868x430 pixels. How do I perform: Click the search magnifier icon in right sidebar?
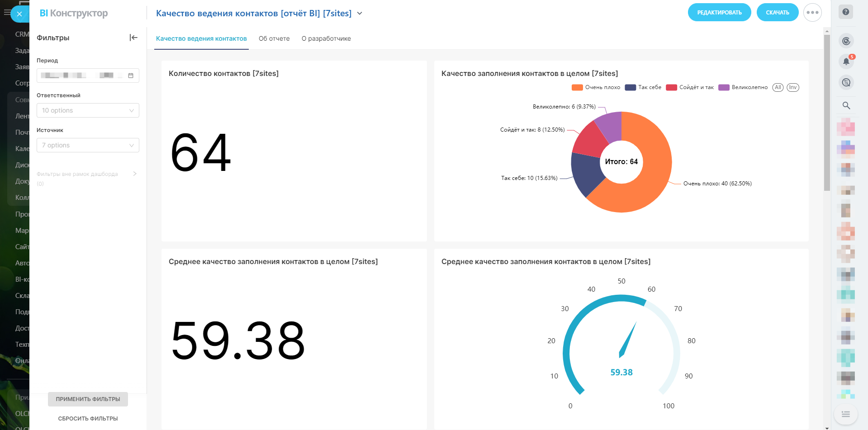846,105
